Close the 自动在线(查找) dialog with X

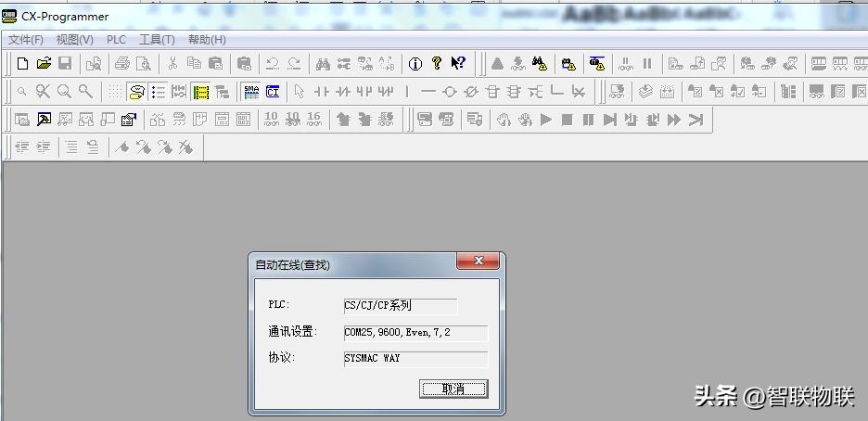(x=479, y=261)
